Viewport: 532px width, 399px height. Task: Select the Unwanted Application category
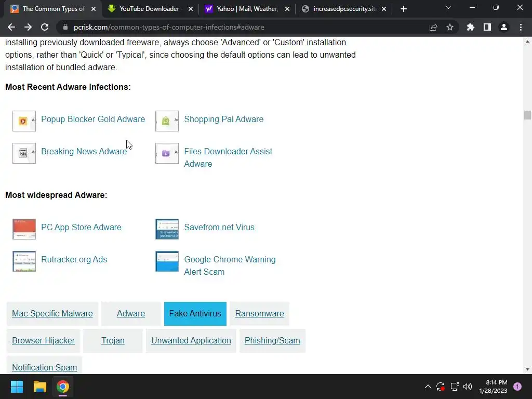(x=191, y=341)
